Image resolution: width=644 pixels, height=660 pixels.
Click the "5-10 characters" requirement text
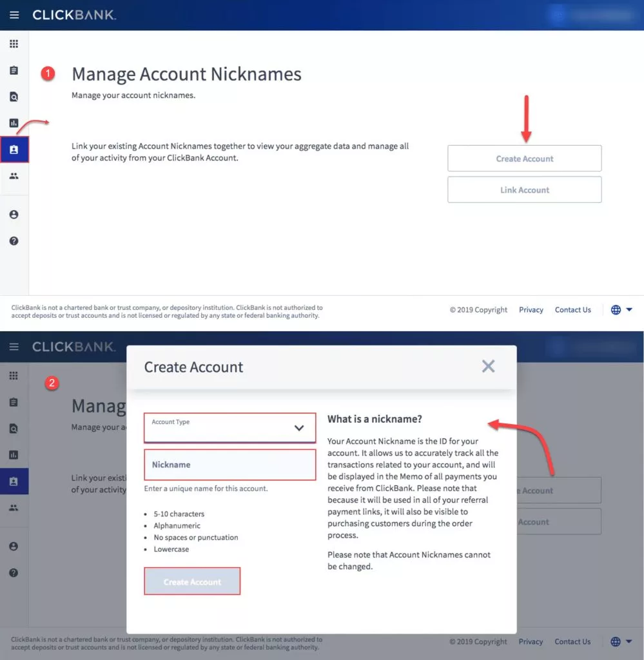pyautogui.click(x=179, y=514)
